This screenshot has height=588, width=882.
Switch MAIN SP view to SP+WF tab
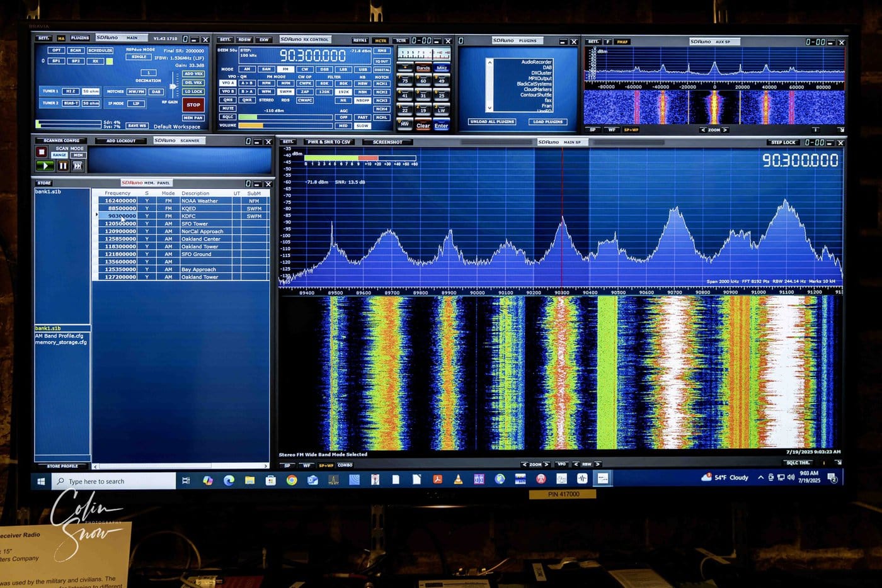tap(326, 465)
